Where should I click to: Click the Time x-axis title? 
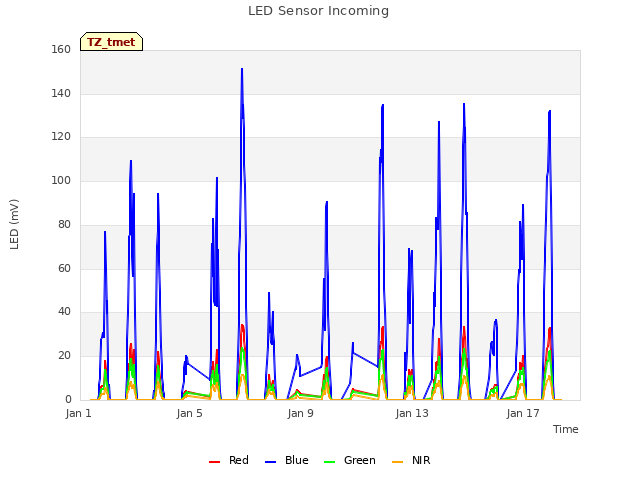tap(566, 429)
